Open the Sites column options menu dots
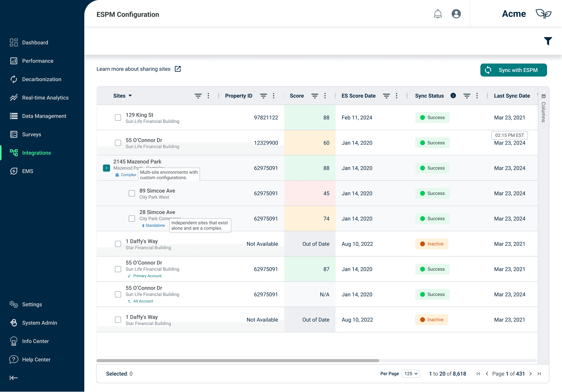 pyautogui.click(x=208, y=96)
